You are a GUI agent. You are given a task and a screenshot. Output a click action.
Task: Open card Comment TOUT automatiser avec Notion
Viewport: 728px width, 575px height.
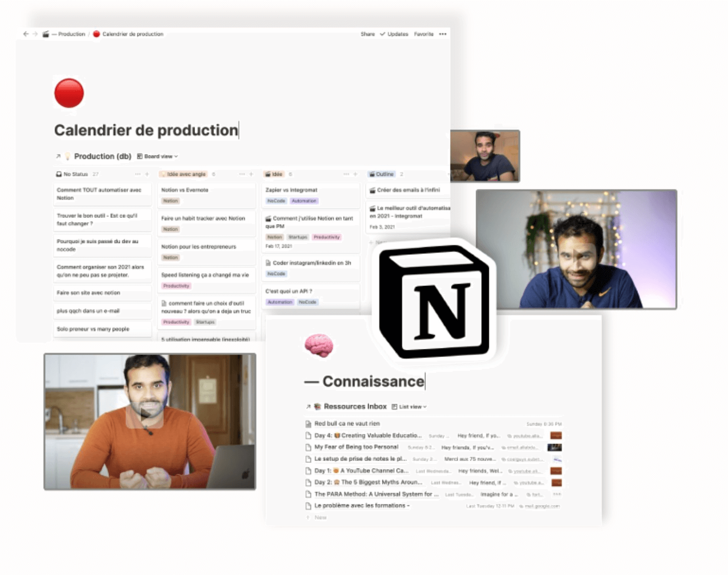103,194
